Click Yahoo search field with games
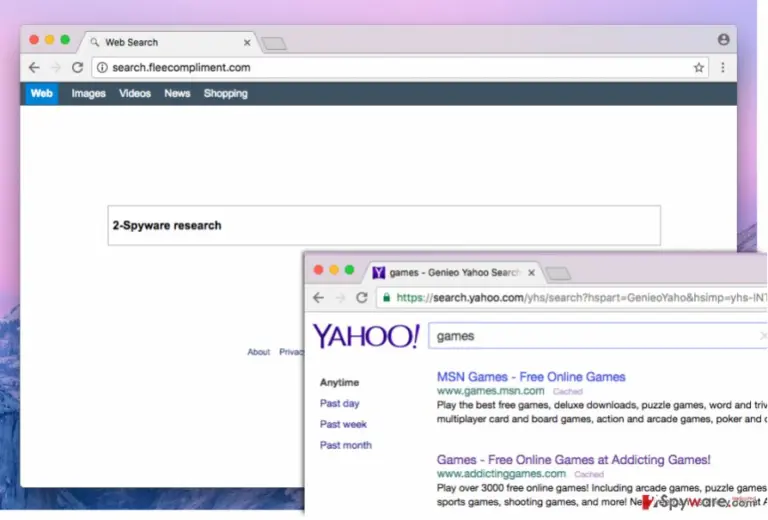The image size is (768, 520). tap(598, 336)
